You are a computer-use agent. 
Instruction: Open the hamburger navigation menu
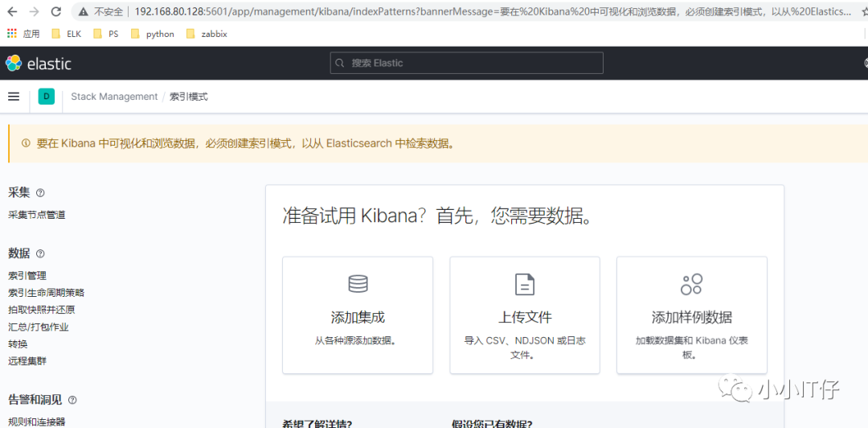click(14, 97)
